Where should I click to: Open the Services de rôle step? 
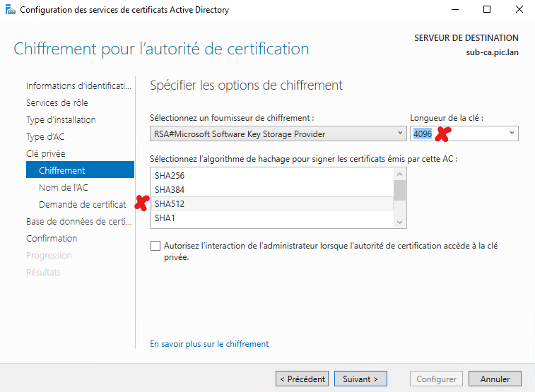coord(57,102)
